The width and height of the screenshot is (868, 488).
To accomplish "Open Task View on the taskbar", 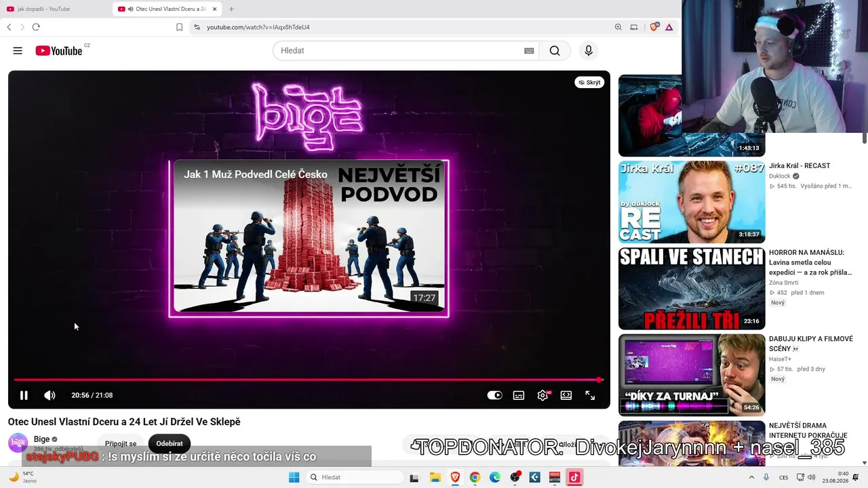I will click(x=414, y=477).
